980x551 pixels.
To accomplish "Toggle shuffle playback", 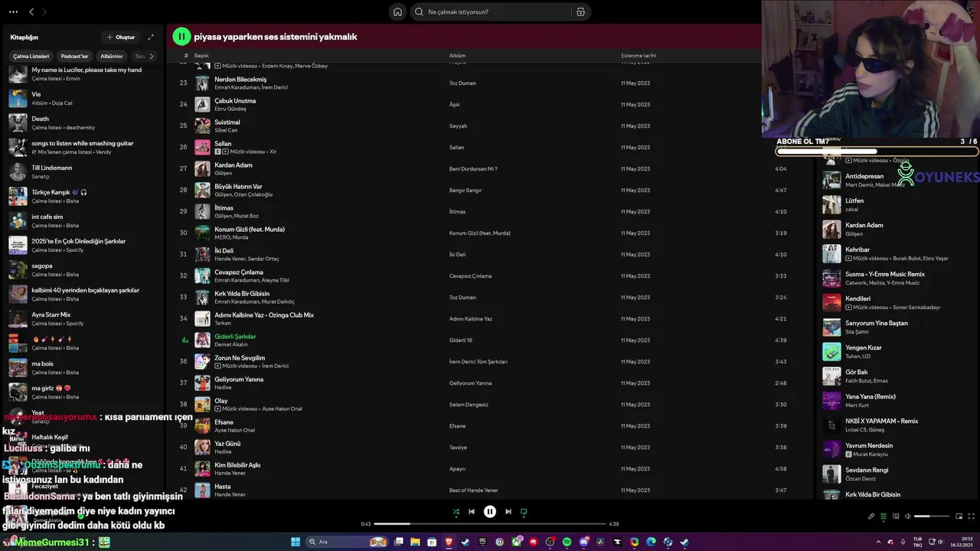I will coord(456,512).
